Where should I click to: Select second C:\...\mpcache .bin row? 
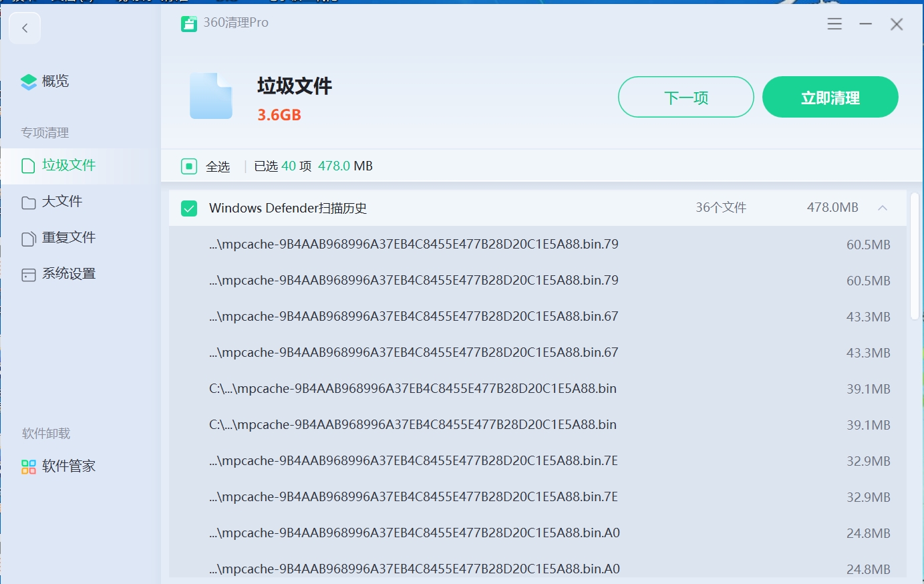(538, 425)
